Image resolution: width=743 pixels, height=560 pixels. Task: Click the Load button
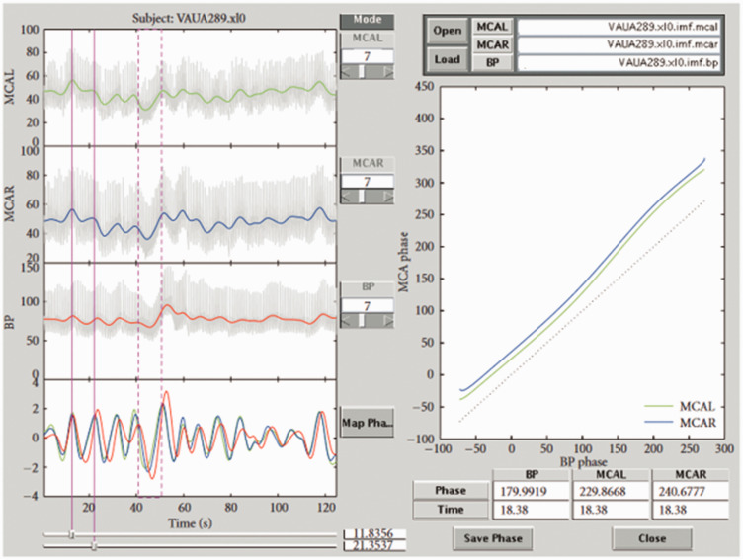447,59
